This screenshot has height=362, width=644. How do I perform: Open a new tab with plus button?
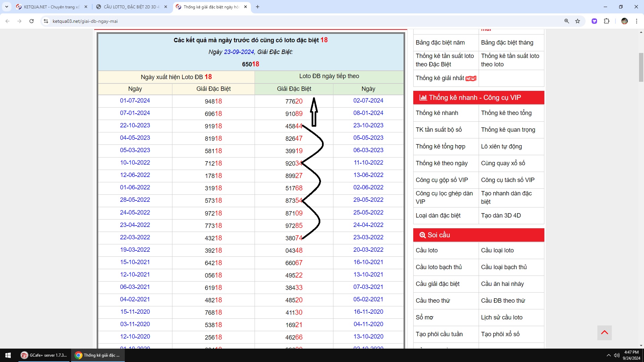tap(257, 7)
